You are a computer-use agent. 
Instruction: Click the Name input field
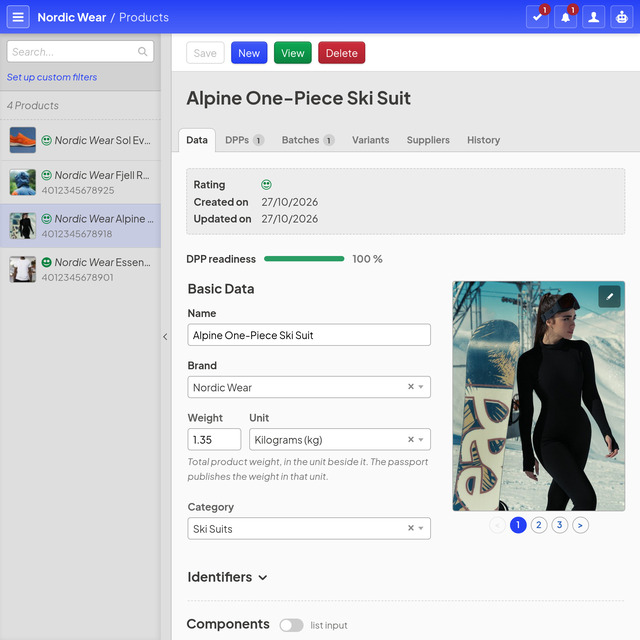(309, 335)
